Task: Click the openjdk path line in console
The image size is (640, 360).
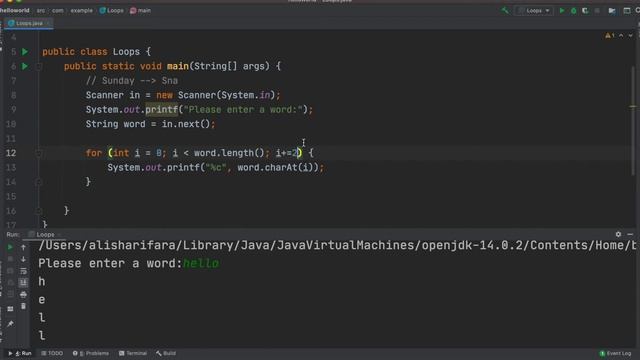Action: coord(337,245)
